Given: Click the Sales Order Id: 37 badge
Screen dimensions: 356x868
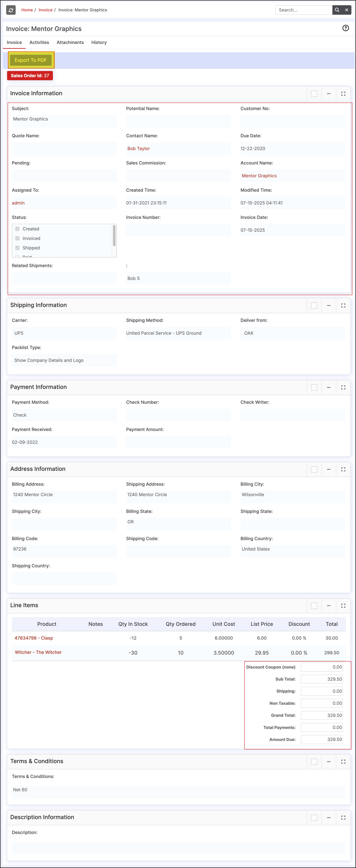Looking at the screenshot, I should tap(30, 75).
